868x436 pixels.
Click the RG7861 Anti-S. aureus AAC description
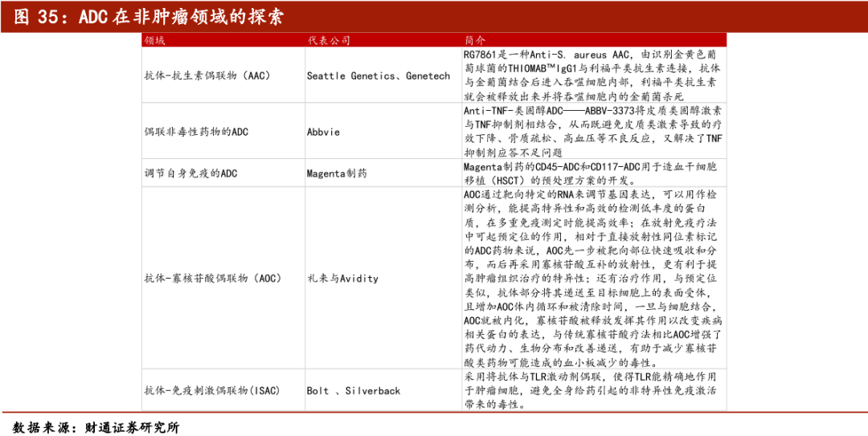[x=593, y=75]
